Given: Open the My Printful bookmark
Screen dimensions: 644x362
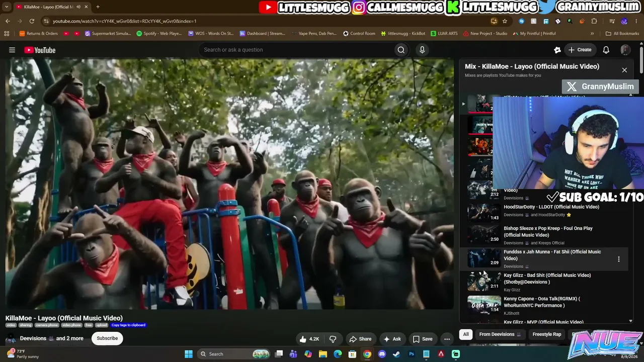Looking at the screenshot, I should coord(534,34).
